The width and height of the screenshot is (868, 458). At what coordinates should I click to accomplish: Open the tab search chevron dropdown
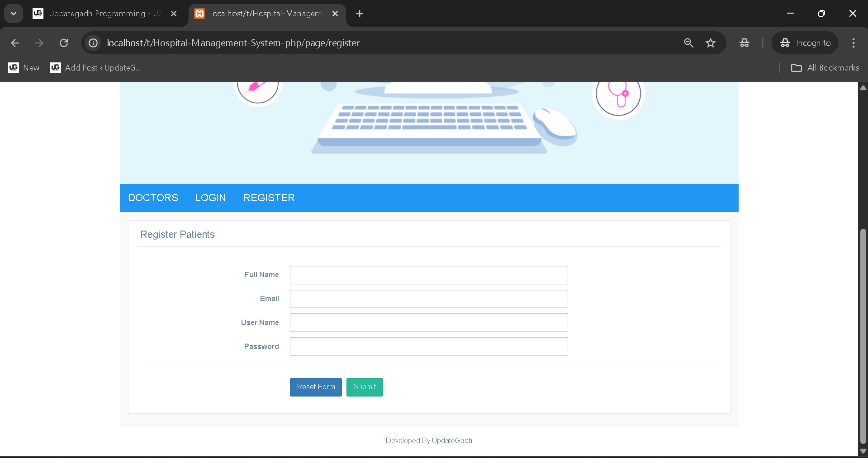13,13
